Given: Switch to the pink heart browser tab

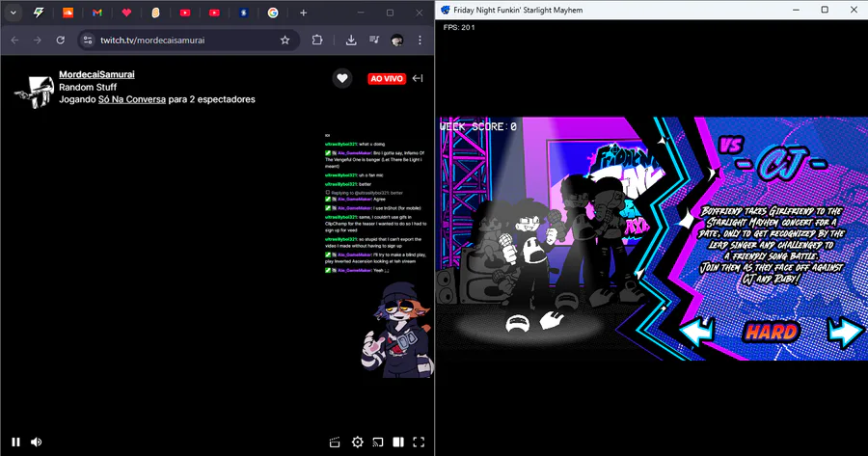Looking at the screenshot, I should [x=126, y=13].
